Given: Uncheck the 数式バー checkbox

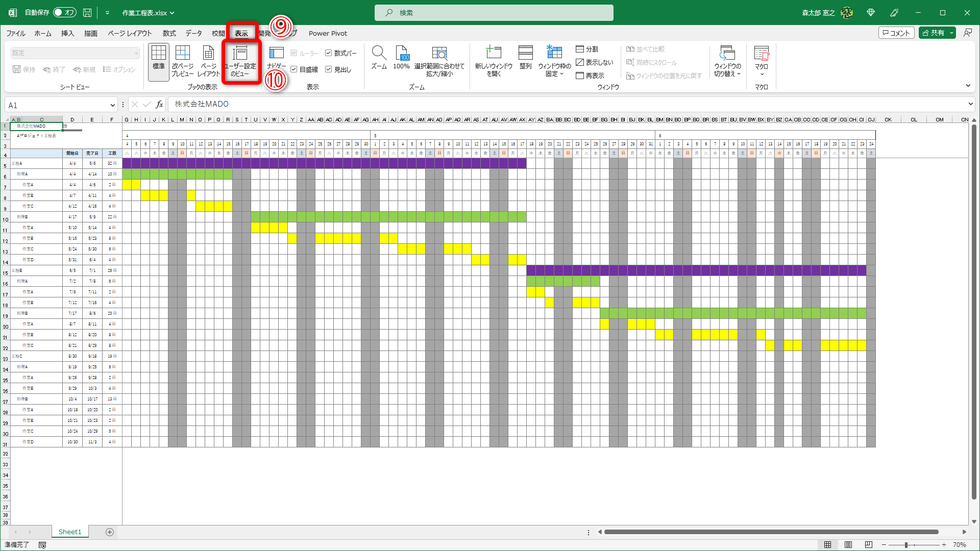Looking at the screenshot, I should point(329,53).
